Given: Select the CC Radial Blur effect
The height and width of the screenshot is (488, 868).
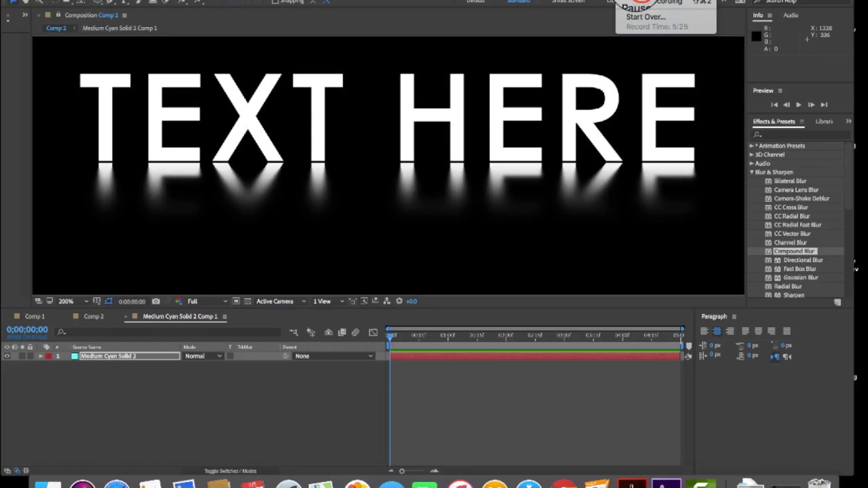Looking at the screenshot, I should [x=791, y=216].
